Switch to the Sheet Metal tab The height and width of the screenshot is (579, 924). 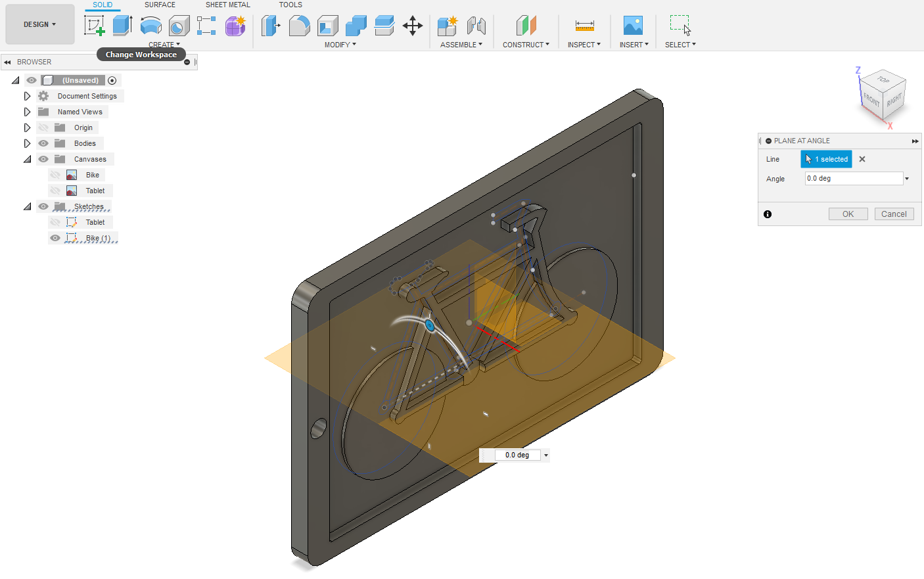(x=228, y=5)
